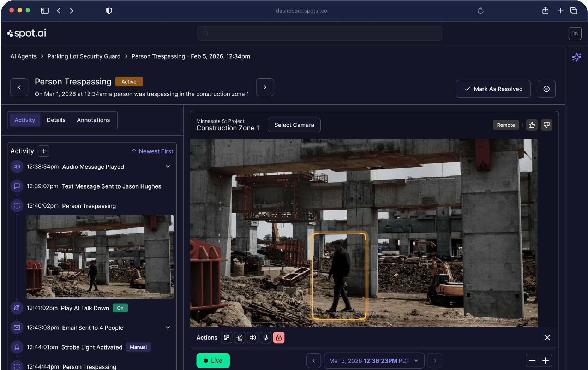Image resolution: width=588 pixels, height=370 pixels.
Task: Play audio message action icon
Action: tap(253, 338)
